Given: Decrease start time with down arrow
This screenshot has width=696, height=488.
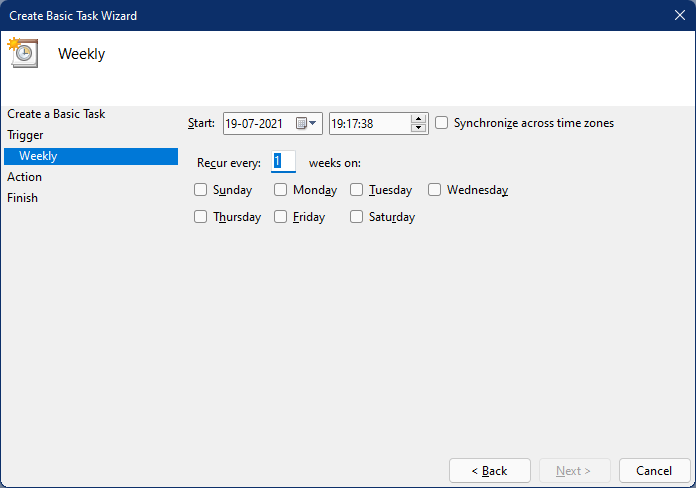Looking at the screenshot, I should 418,128.
